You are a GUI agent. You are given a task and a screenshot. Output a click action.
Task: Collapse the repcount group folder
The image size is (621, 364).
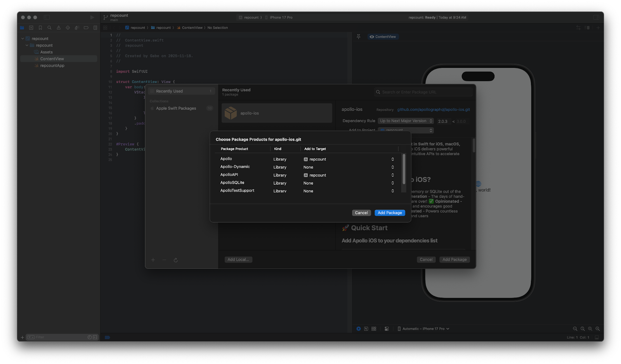(27, 45)
